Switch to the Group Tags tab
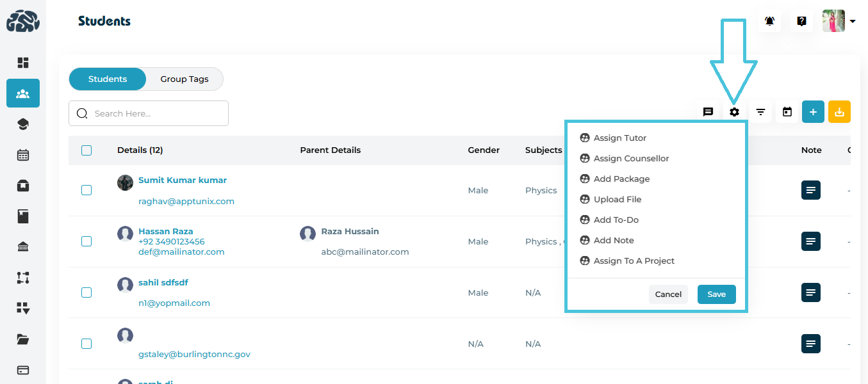 click(x=184, y=79)
